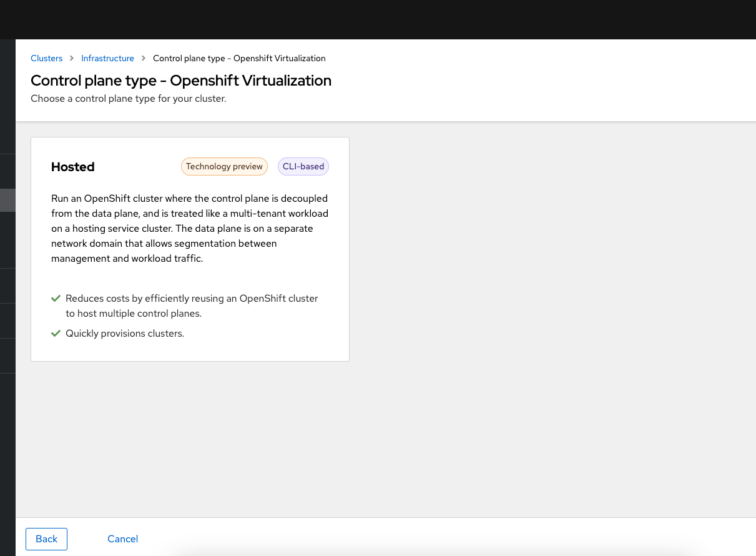Click the Clusters breadcrumb link
This screenshot has width=756, height=556.
click(47, 58)
